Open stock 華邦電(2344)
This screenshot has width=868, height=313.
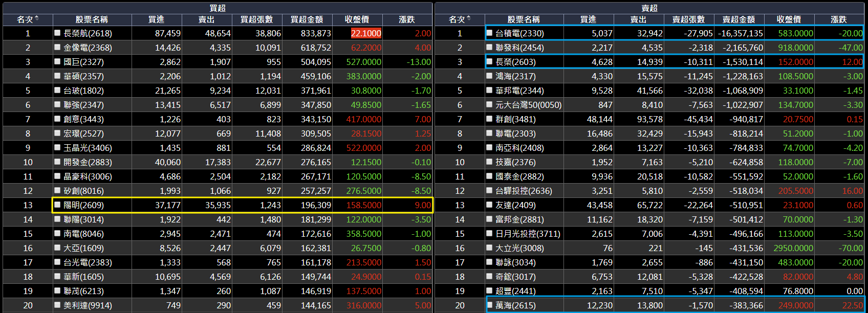coord(519,91)
